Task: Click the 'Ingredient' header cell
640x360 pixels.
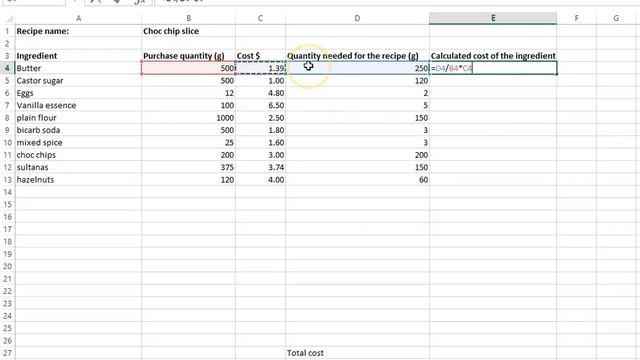Action: pos(78,56)
